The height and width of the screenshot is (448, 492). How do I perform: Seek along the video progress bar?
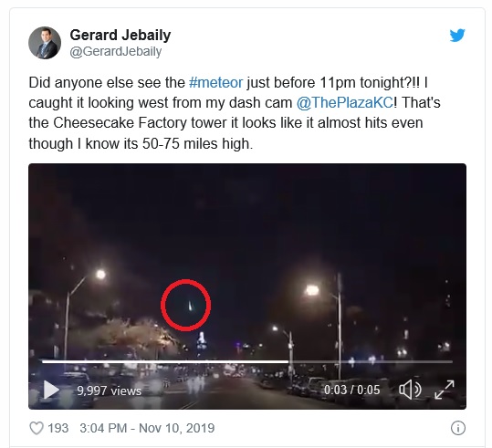(x=247, y=361)
